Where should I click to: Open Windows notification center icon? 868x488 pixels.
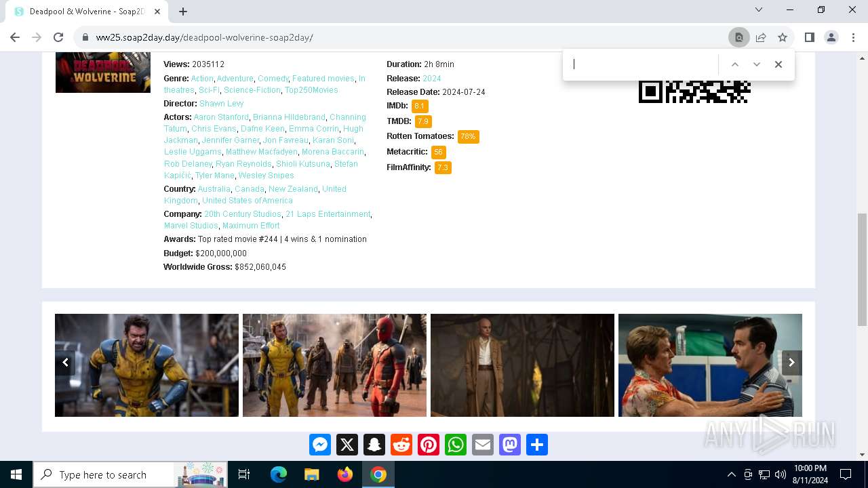(x=846, y=474)
